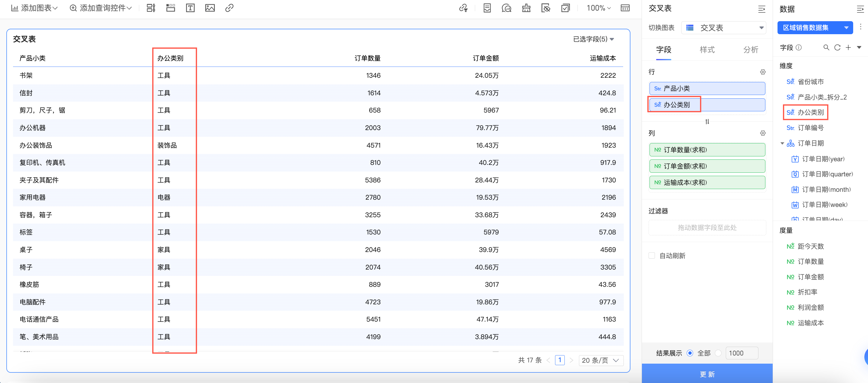
Task: Click the link insert toolbar icon
Action: (x=229, y=8)
